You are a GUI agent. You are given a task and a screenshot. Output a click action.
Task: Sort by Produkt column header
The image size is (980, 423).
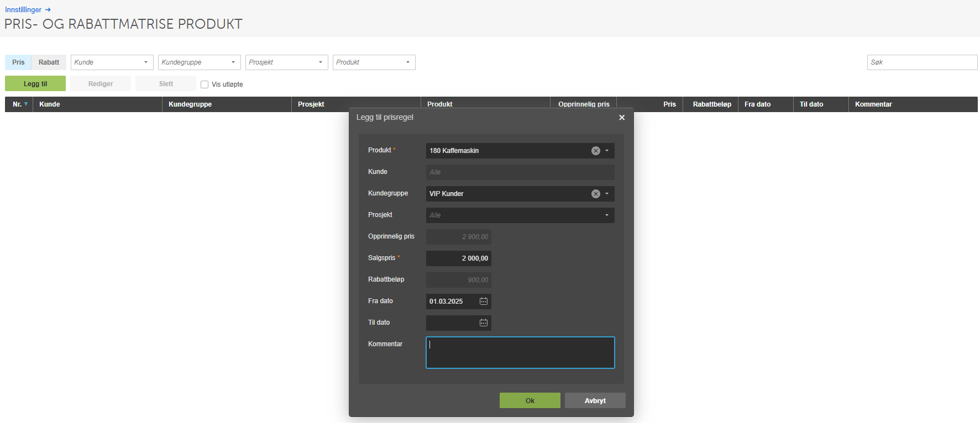point(485,103)
